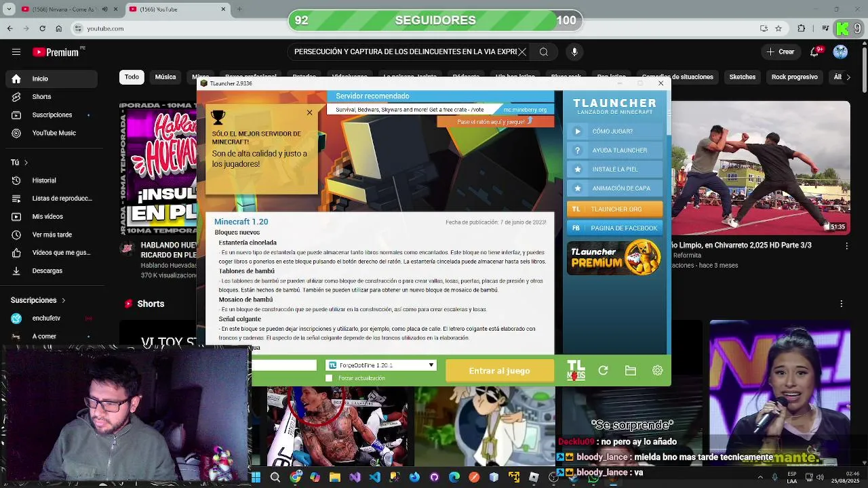Open TLauncher settings gear
868x488 pixels.
pyautogui.click(x=657, y=371)
